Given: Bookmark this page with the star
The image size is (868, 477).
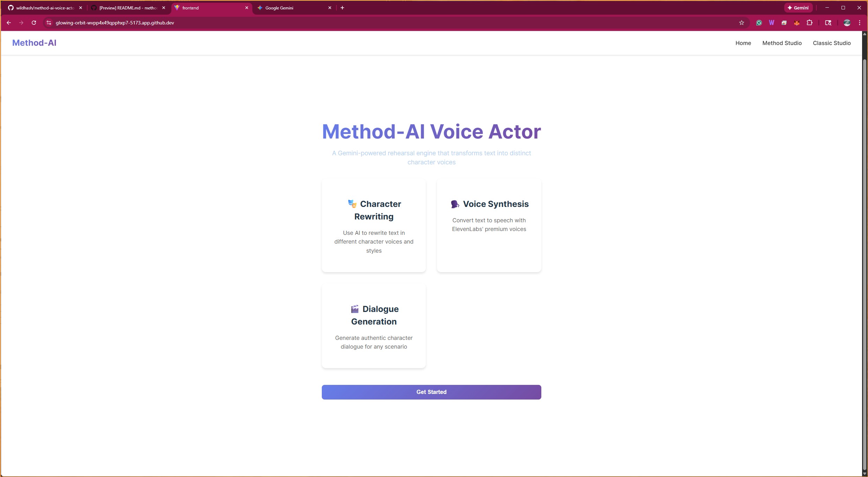Looking at the screenshot, I should (741, 23).
